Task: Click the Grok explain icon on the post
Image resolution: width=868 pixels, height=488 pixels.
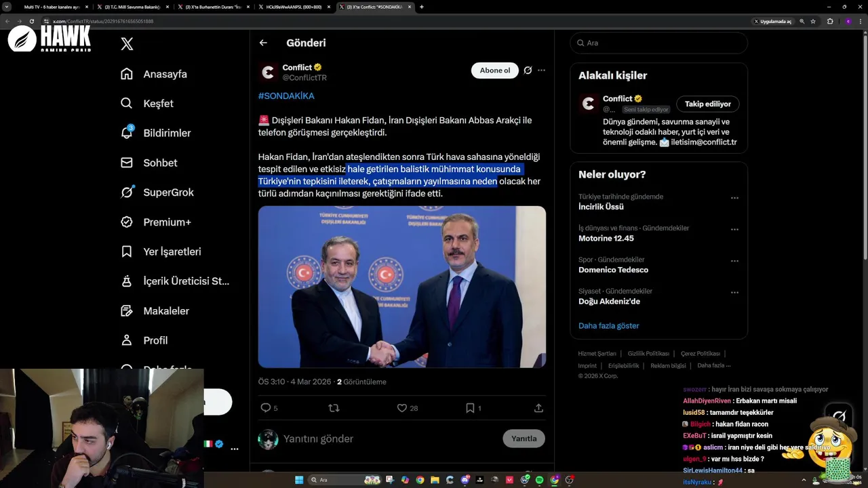Action: click(x=528, y=70)
